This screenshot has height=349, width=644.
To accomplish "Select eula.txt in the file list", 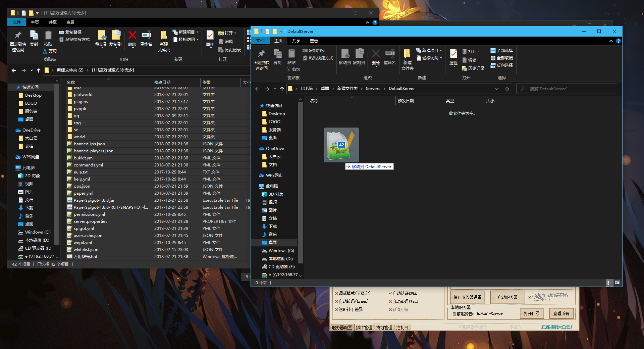I will pos(80,172).
